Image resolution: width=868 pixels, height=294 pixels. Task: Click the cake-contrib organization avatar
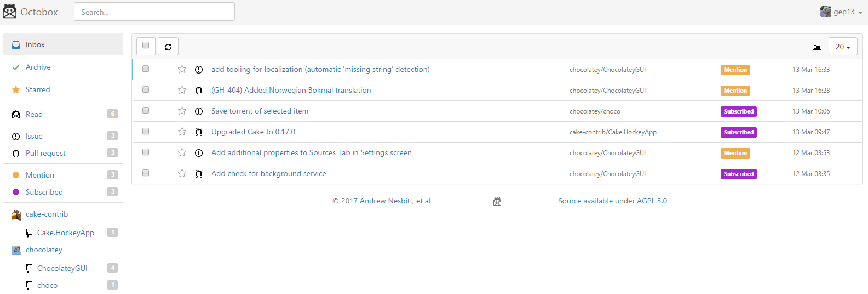(x=16, y=214)
